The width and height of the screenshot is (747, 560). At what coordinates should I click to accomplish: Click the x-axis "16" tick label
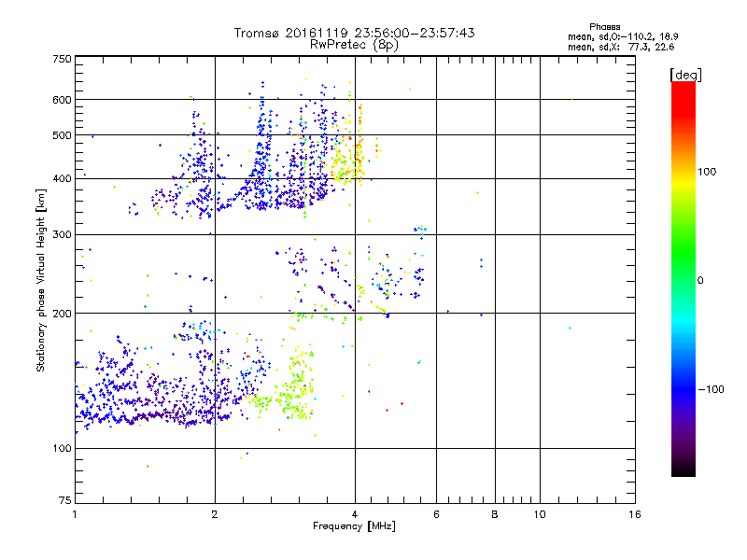click(x=635, y=514)
